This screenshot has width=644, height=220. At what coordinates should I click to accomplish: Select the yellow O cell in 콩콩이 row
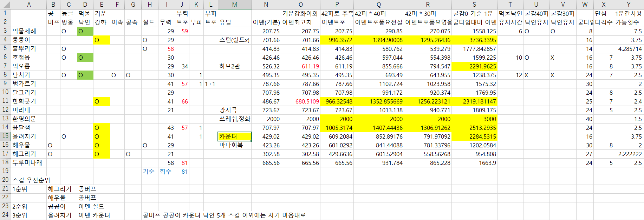pyautogui.click(x=102, y=40)
